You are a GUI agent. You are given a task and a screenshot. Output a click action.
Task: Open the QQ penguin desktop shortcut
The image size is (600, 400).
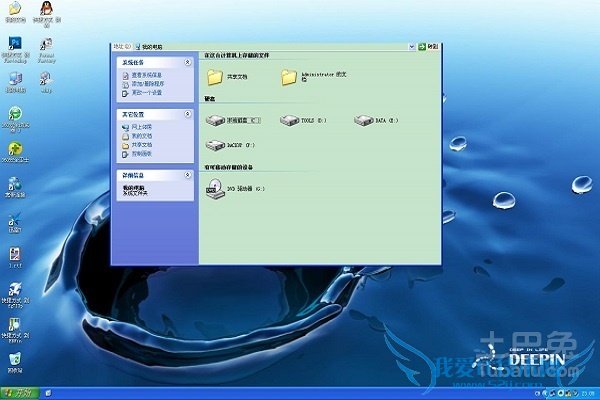(x=46, y=13)
